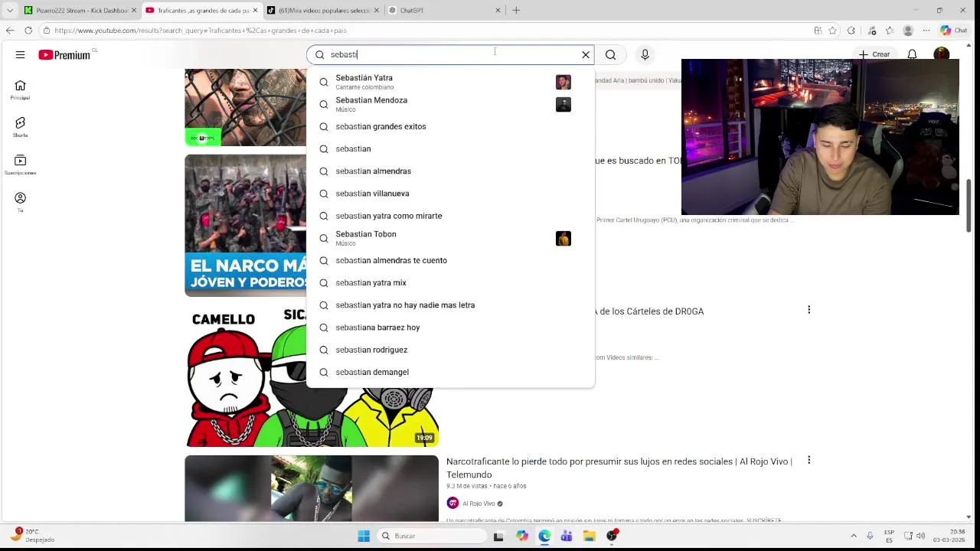The height and width of the screenshot is (551, 980).
Task: Open the Crear create button
Action: click(874, 54)
